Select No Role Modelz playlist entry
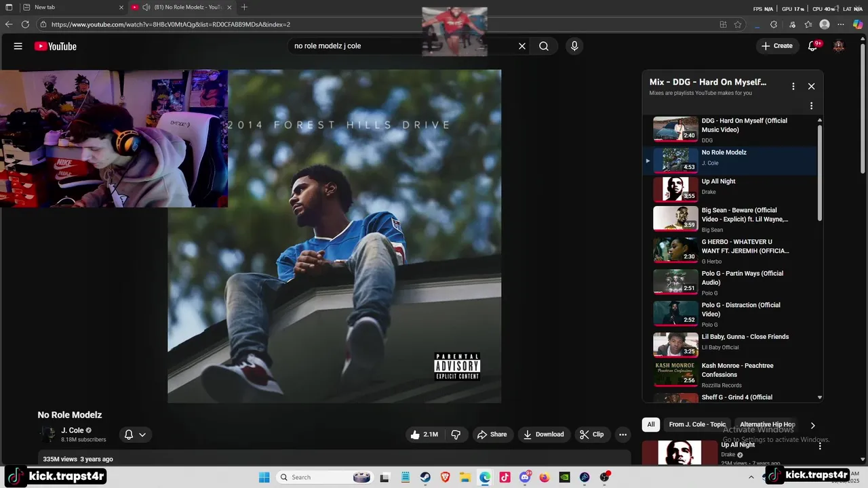The height and width of the screenshot is (488, 868). coord(729,161)
